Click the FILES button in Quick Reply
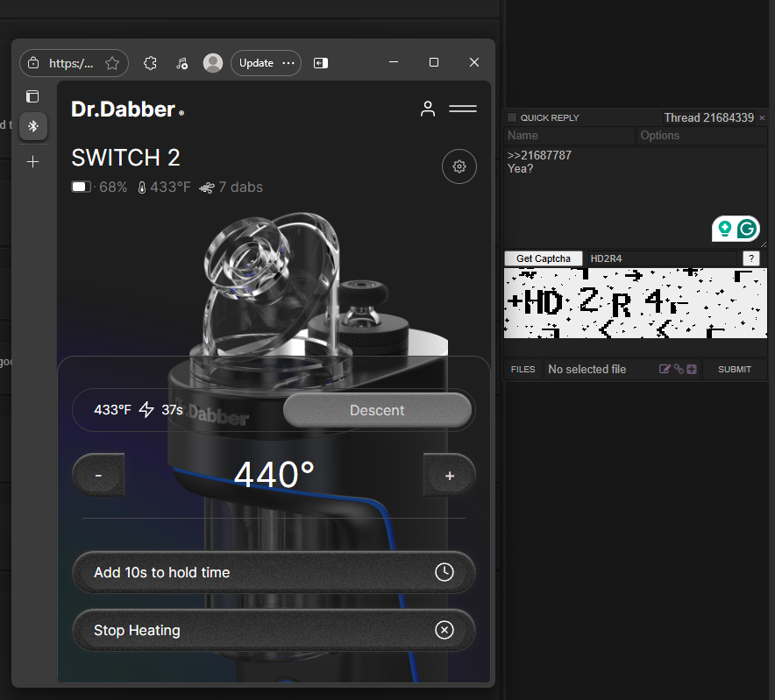The image size is (775, 700). (523, 370)
